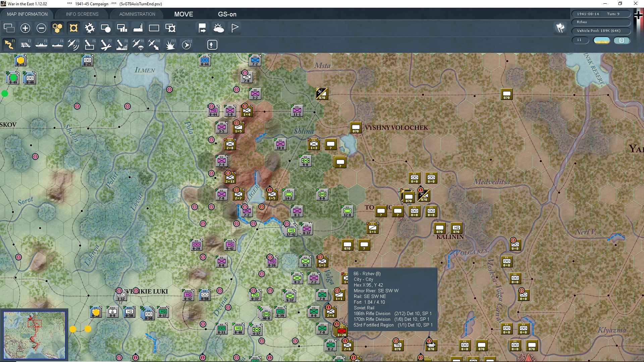
Task: Click the F12 end turn icon
Action: click(186, 45)
